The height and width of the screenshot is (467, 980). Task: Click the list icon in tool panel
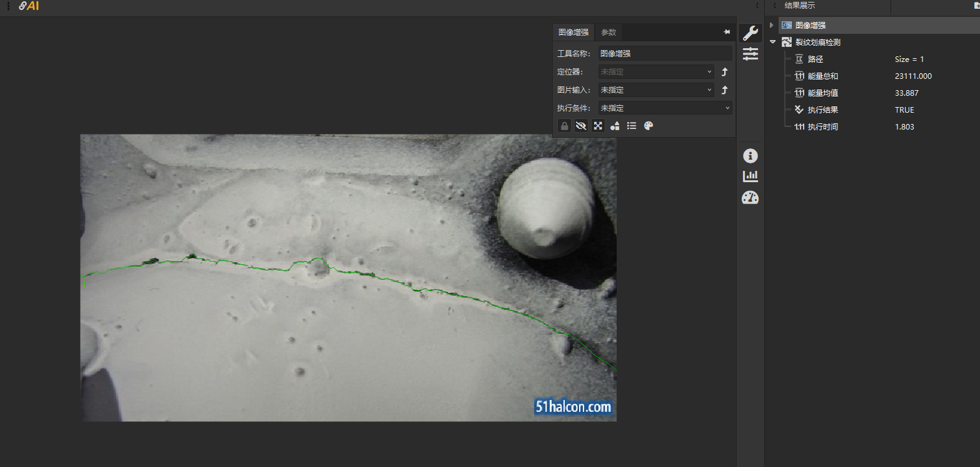tap(632, 126)
